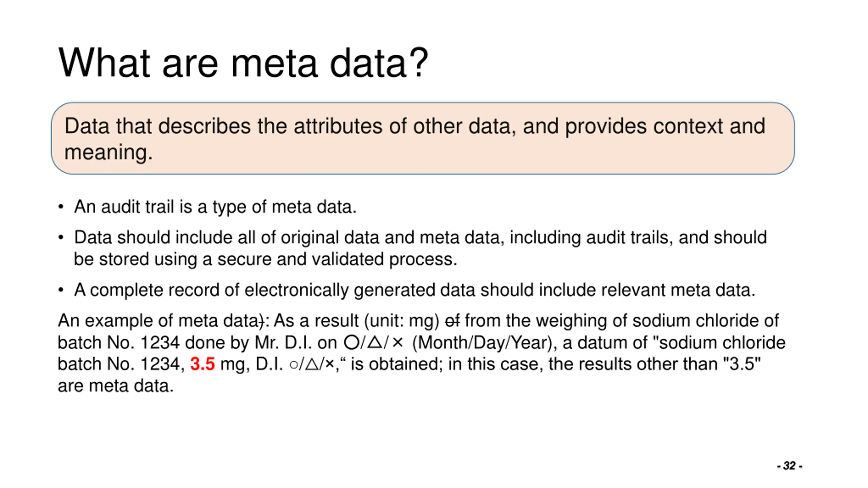Viewport: 868px width, 488px height.
Task: Select the peach definition box
Action: (423, 138)
